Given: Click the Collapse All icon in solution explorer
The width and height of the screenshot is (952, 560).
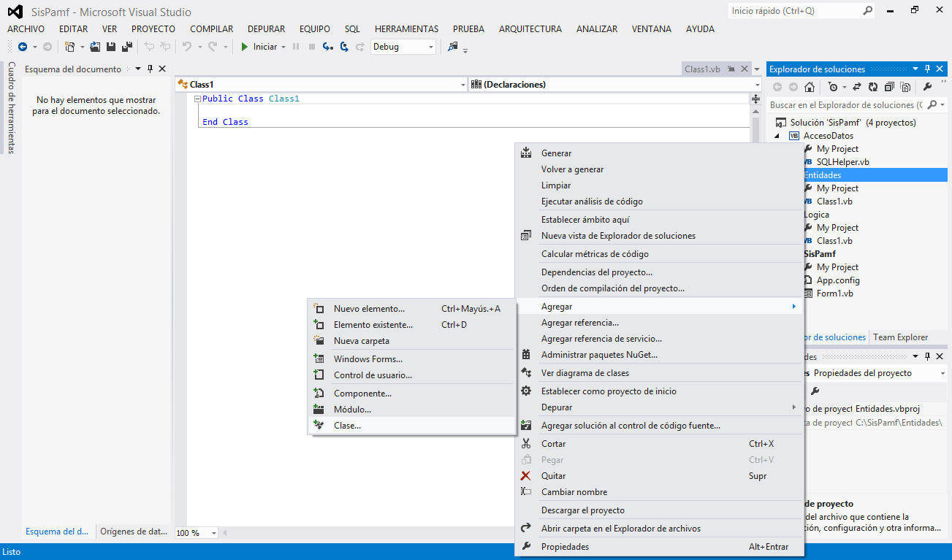Looking at the screenshot, I should (x=888, y=87).
